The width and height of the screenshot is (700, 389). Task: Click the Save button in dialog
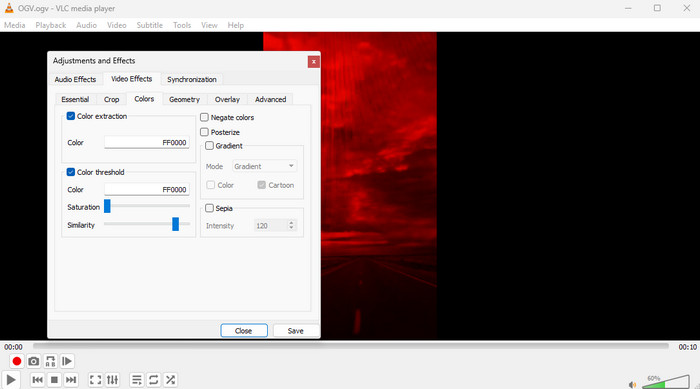click(296, 330)
